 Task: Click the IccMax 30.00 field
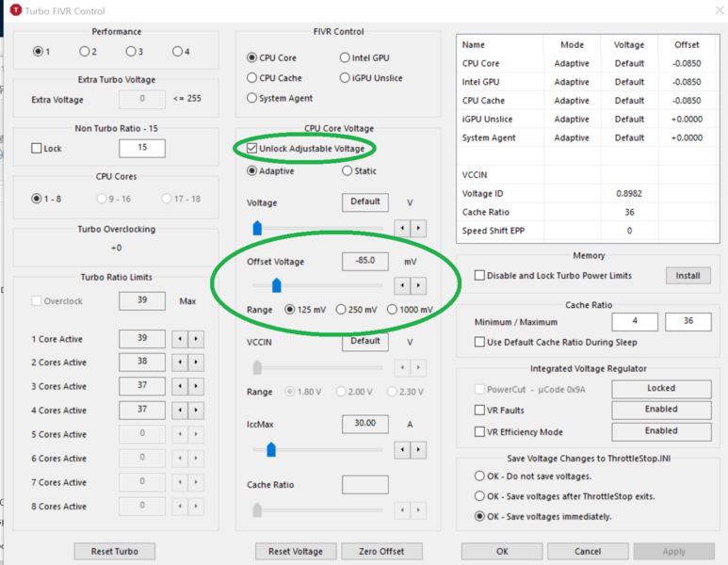pyautogui.click(x=365, y=424)
